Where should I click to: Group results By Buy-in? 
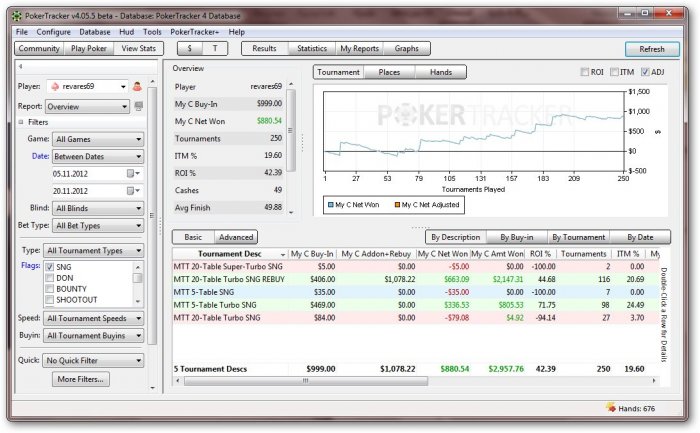517,237
